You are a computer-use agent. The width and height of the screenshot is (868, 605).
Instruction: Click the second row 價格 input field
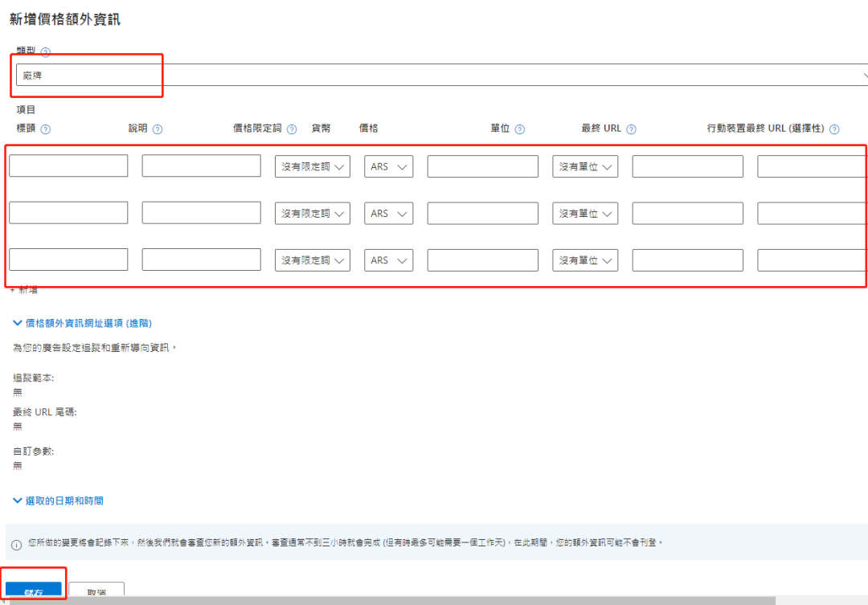click(482, 213)
